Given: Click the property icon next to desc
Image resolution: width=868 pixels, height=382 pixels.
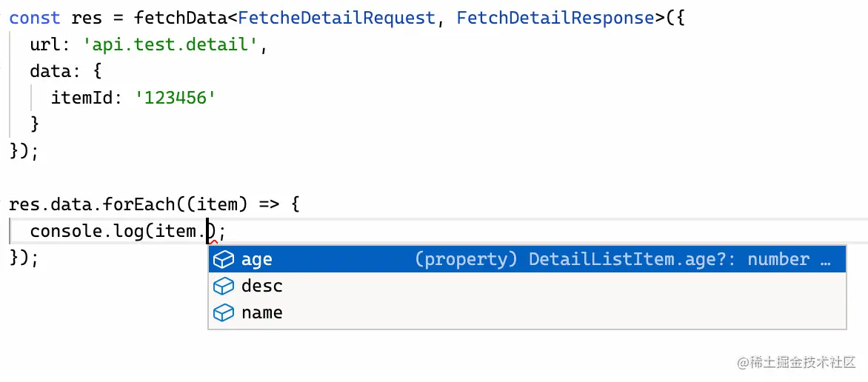Looking at the screenshot, I should [223, 286].
